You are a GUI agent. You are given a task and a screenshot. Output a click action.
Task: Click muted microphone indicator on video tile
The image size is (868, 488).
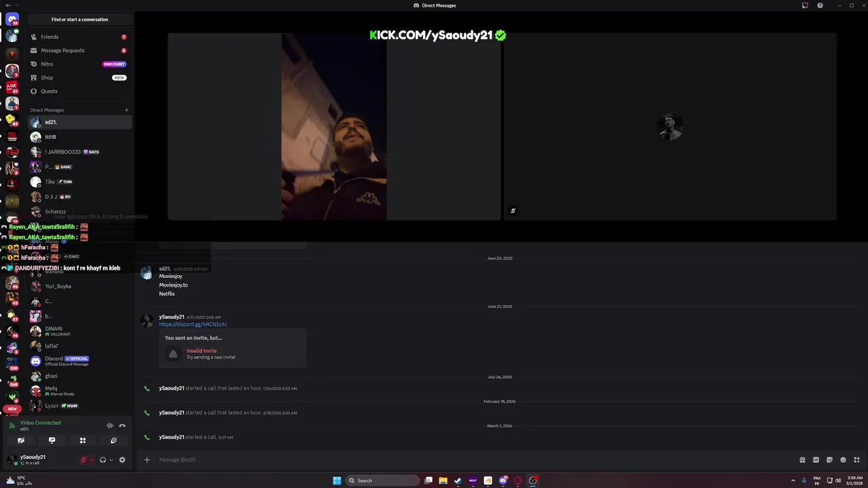pos(513,211)
